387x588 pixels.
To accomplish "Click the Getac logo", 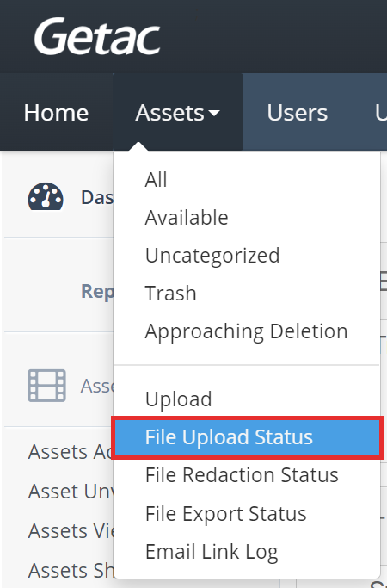I will tap(97, 36).
